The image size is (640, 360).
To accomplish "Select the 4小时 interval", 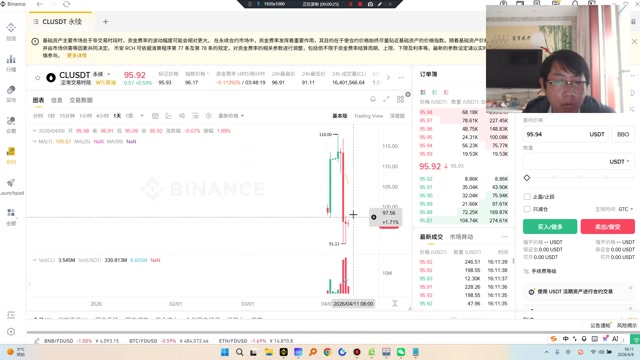I will [x=102, y=116].
